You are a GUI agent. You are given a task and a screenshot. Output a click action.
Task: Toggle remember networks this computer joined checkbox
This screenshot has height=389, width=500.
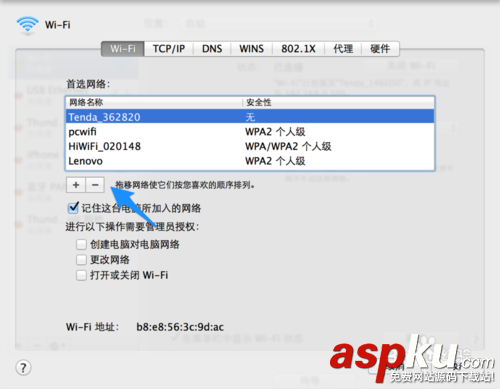73,208
